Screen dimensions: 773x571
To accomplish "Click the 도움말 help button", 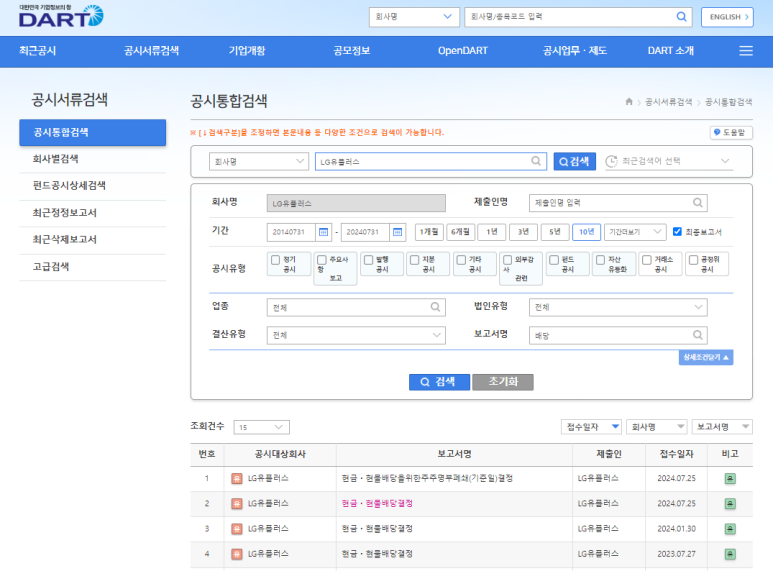I will tap(731, 133).
